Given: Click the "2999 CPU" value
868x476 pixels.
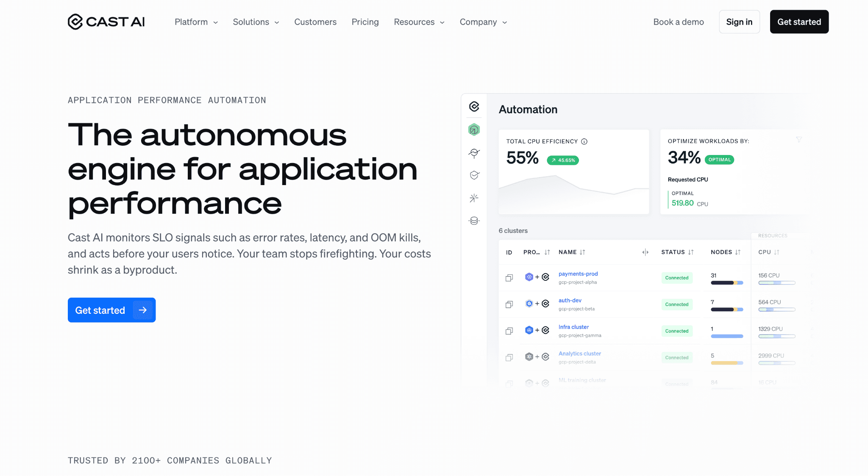Looking at the screenshot, I should [x=771, y=356].
